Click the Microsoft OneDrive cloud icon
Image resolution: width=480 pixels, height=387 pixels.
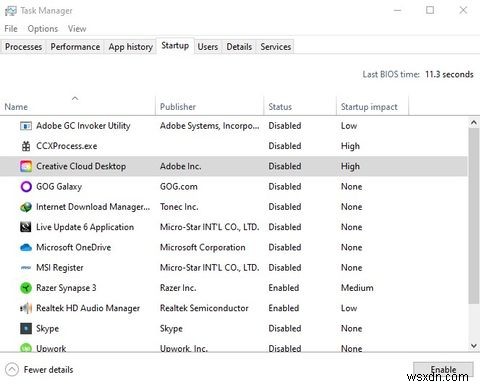pos(26,248)
